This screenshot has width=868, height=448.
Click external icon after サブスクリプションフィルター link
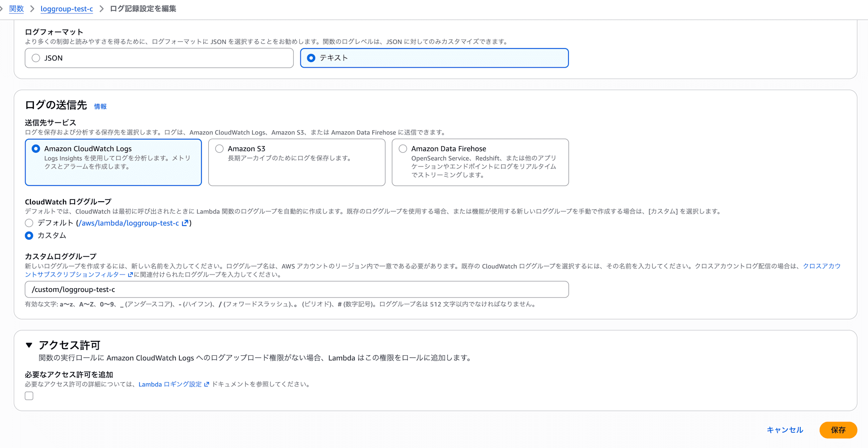coord(130,275)
